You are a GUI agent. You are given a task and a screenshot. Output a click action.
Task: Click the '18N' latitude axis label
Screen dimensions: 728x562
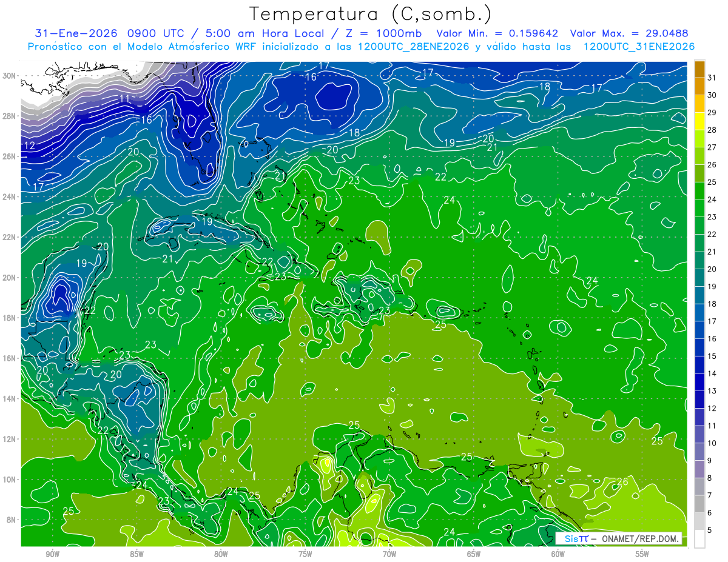tap(9, 318)
